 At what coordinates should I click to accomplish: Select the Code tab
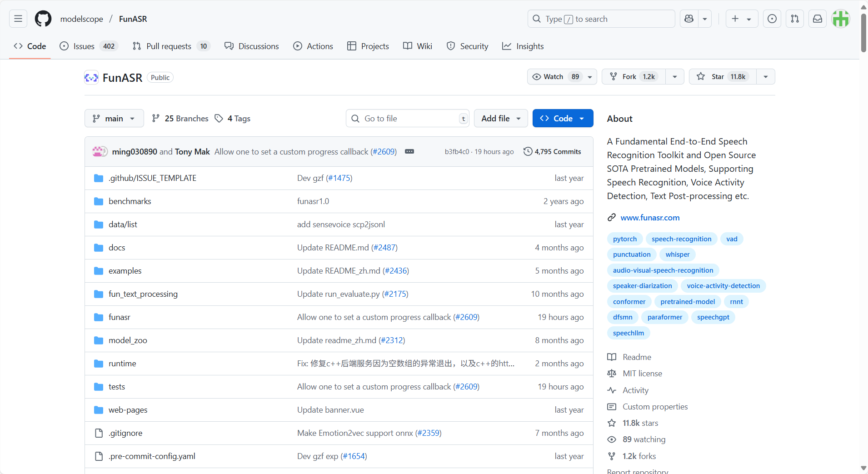[x=30, y=46]
